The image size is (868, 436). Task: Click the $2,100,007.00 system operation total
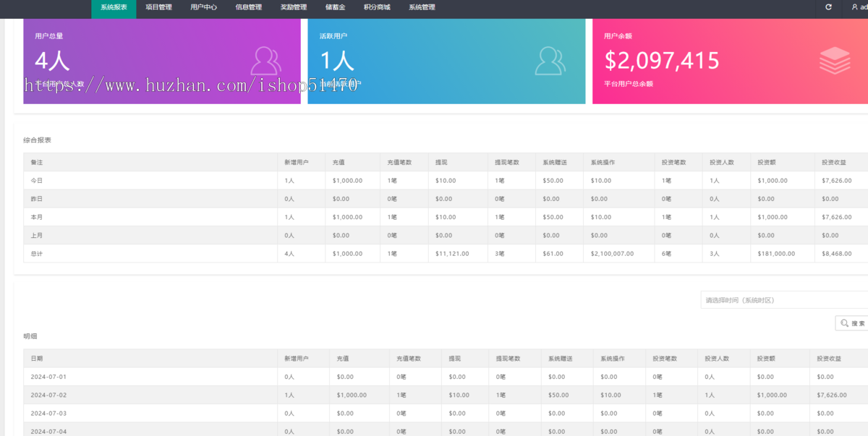[x=612, y=254]
